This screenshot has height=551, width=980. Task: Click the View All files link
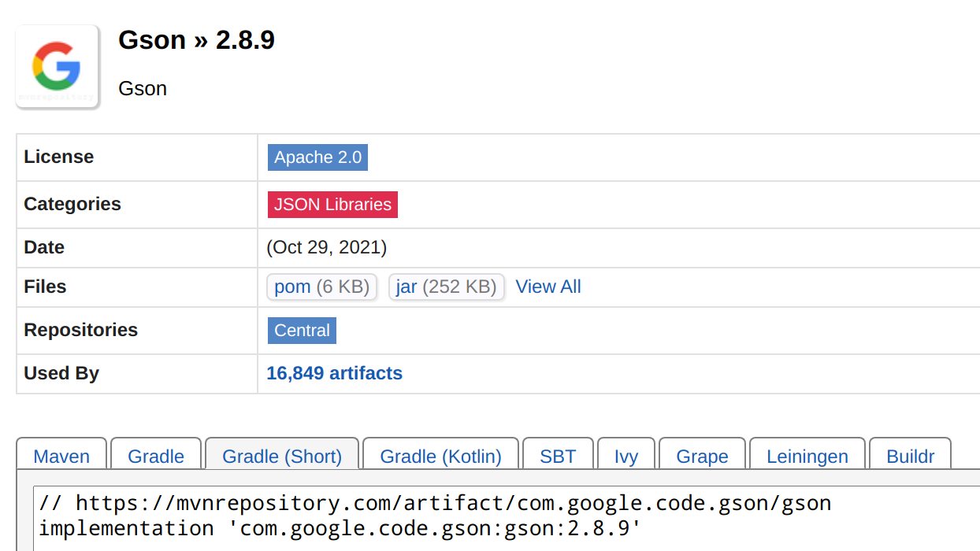[548, 287]
